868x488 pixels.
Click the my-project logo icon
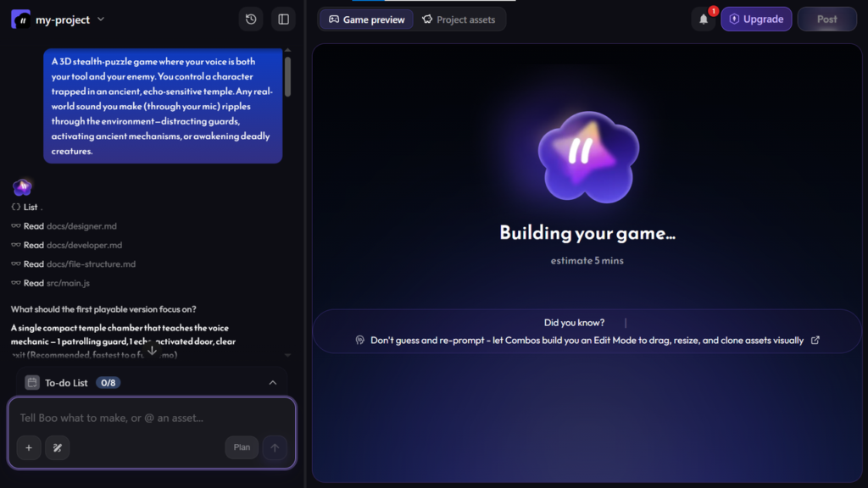pyautogui.click(x=21, y=19)
